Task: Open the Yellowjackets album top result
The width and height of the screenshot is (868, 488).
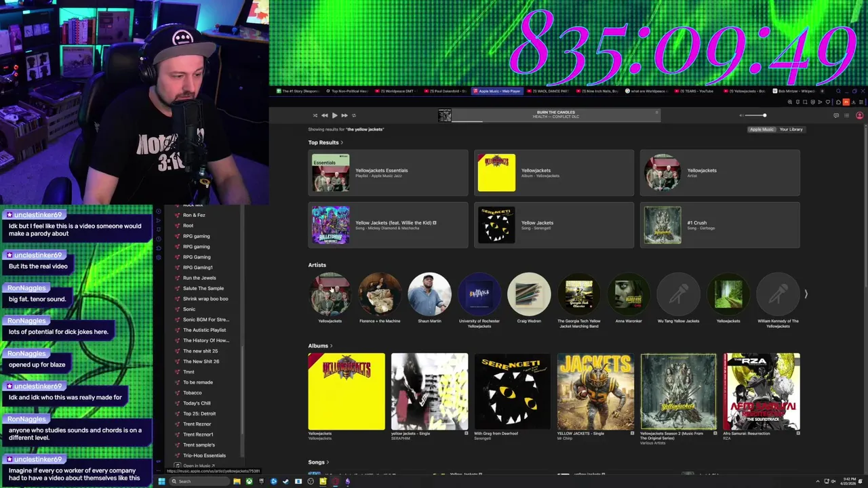Action: 554,173
